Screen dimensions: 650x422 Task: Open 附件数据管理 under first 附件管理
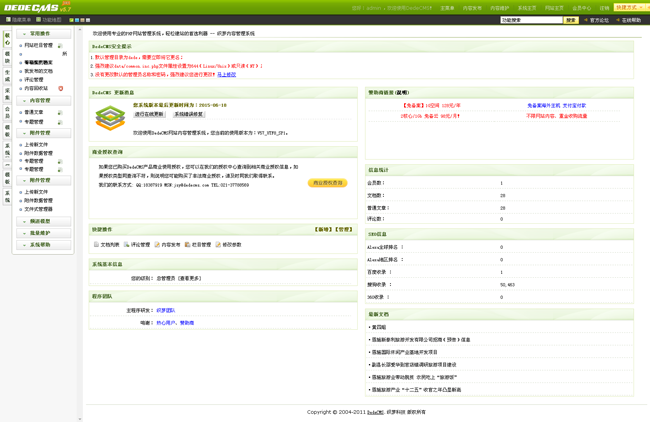tap(38, 153)
